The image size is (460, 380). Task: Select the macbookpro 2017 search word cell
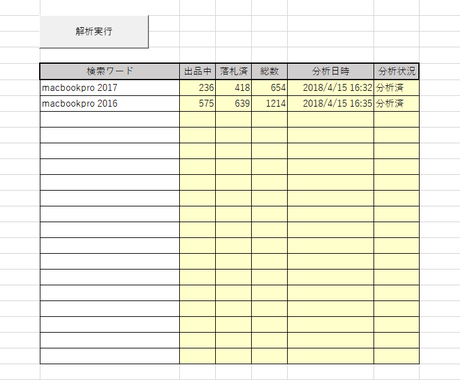click(110, 88)
